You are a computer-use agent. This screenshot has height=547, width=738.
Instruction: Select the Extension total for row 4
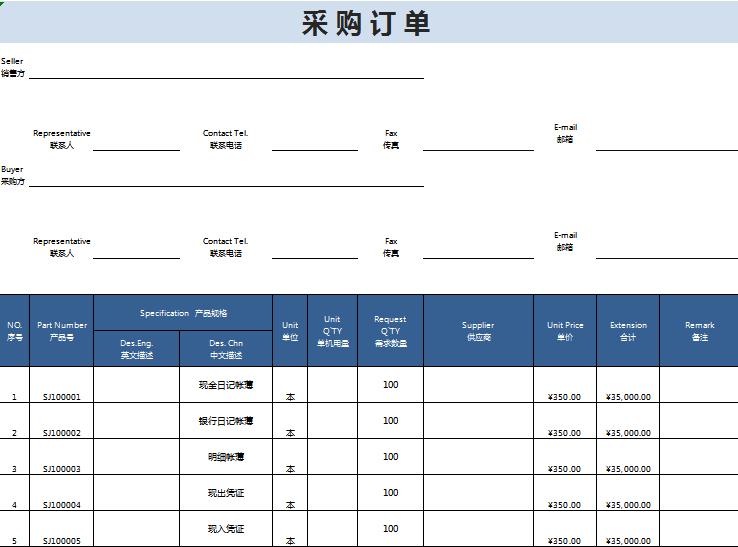click(x=628, y=504)
